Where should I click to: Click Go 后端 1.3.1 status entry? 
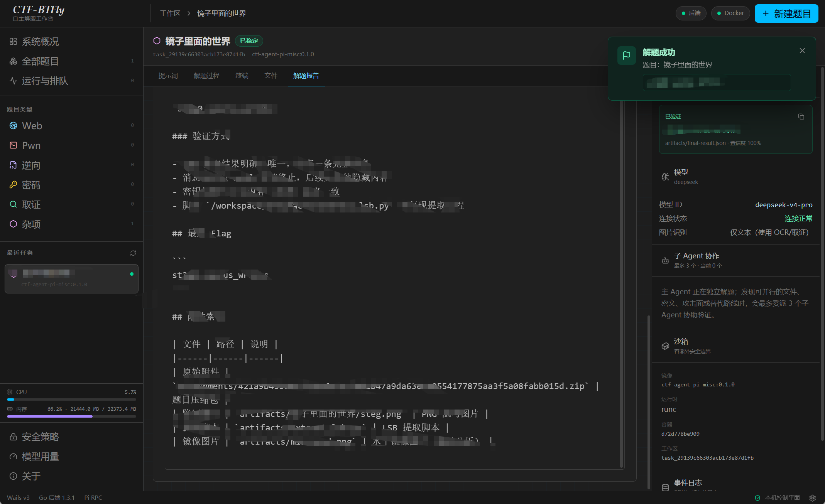click(x=57, y=498)
